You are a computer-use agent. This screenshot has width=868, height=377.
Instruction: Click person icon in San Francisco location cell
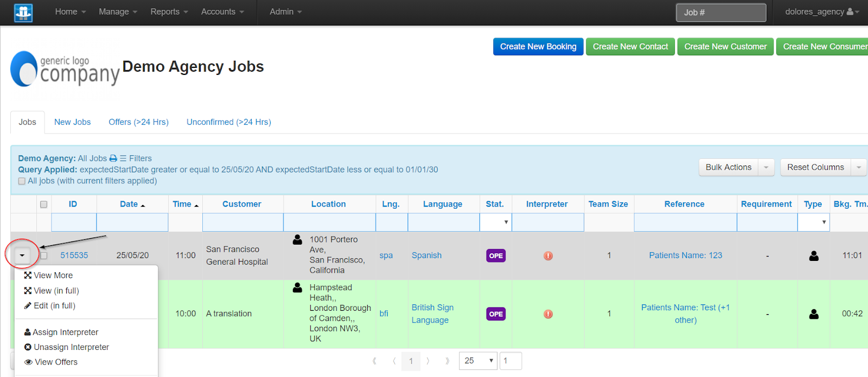[297, 240]
